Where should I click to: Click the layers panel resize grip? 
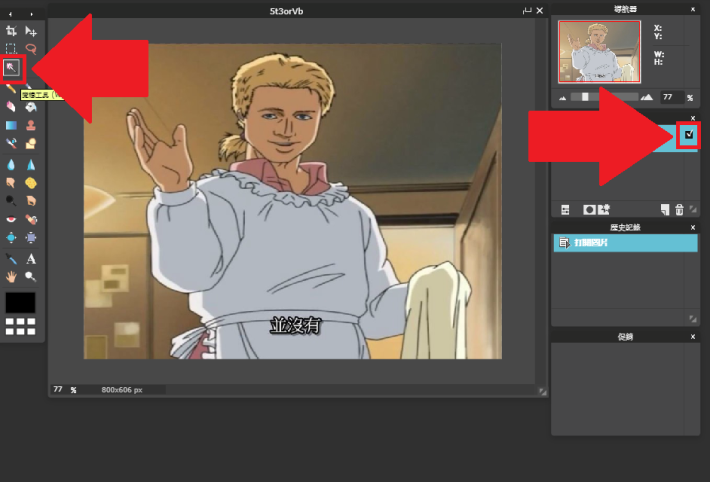[x=693, y=209]
